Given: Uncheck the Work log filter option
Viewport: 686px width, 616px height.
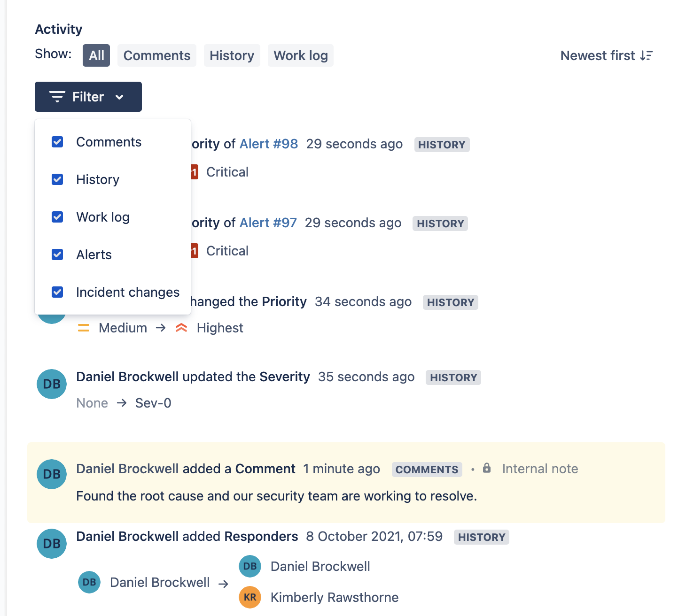Looking at the screenshot, I should [x=57, y=217].
